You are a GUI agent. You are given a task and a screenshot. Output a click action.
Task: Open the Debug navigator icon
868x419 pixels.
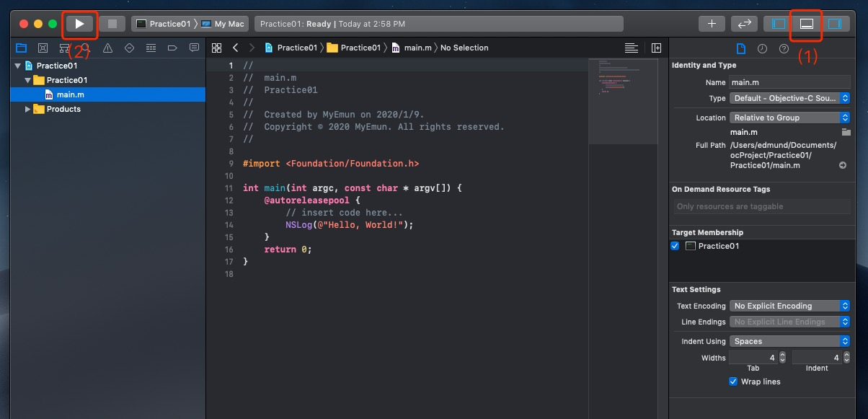tap(151, 48)
